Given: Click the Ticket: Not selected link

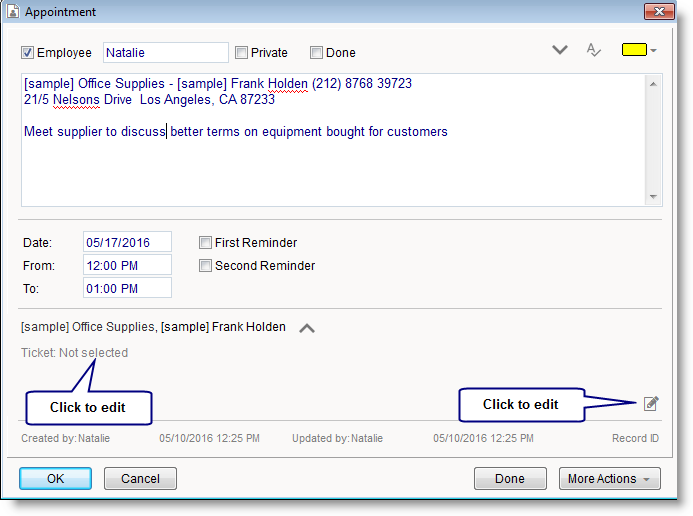Looking at the screenshot, I should [75, 353].
